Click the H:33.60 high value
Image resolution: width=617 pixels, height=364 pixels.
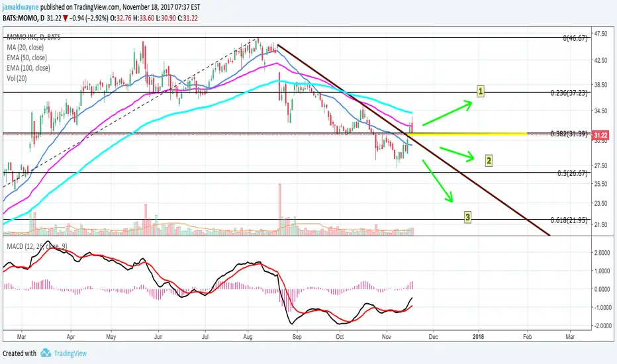click(144, 18)
